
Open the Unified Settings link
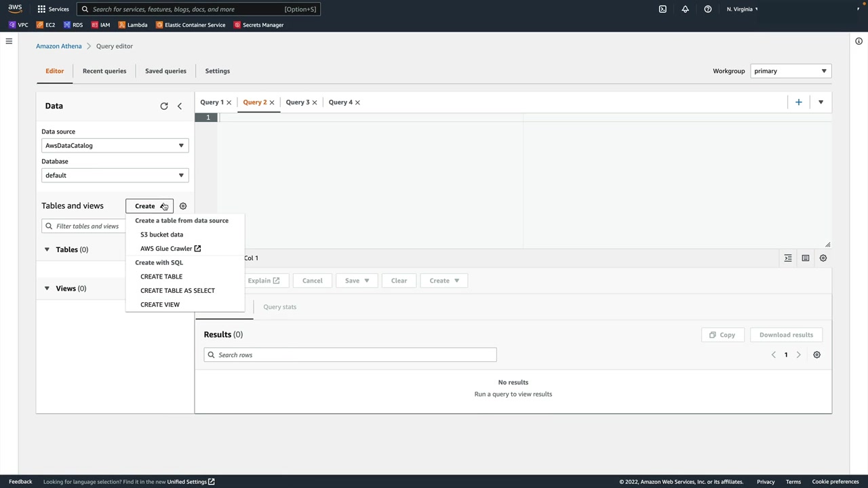191,482
